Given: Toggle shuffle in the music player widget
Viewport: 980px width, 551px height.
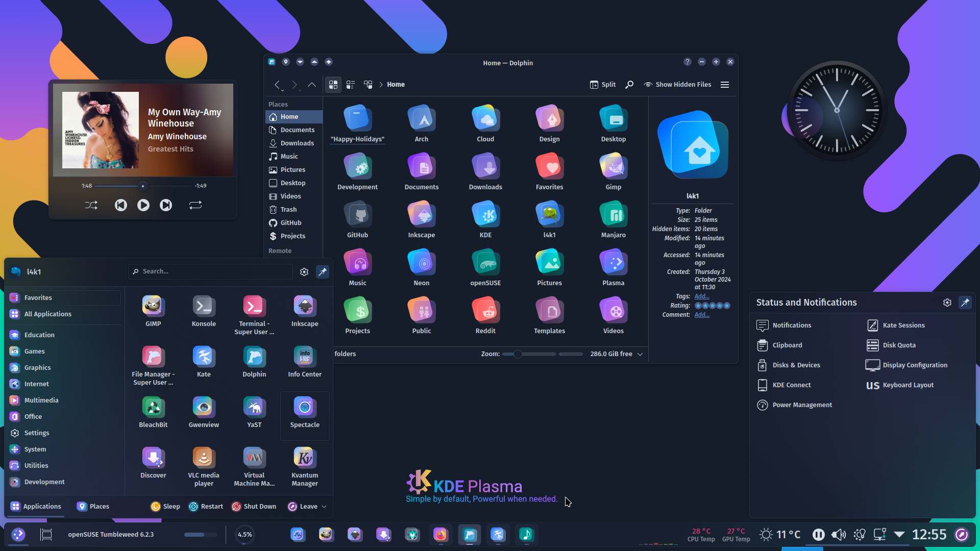Looking at the screenshot, I should [91, 205].
